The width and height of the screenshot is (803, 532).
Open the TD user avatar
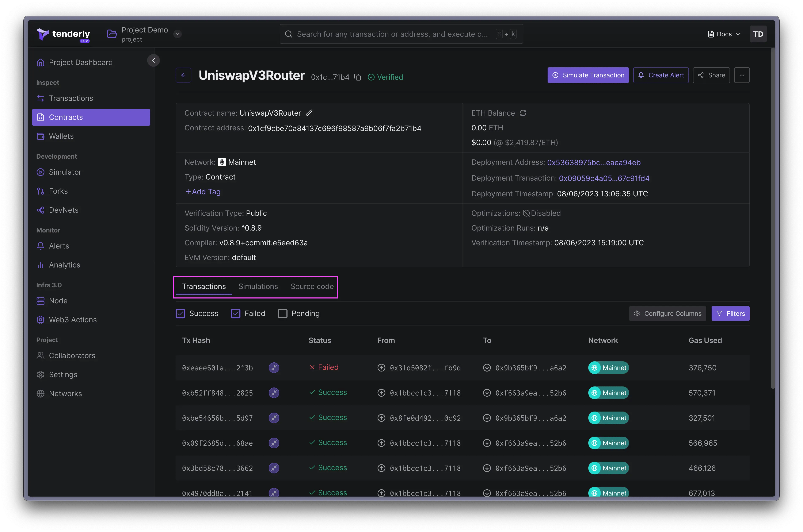758,34
